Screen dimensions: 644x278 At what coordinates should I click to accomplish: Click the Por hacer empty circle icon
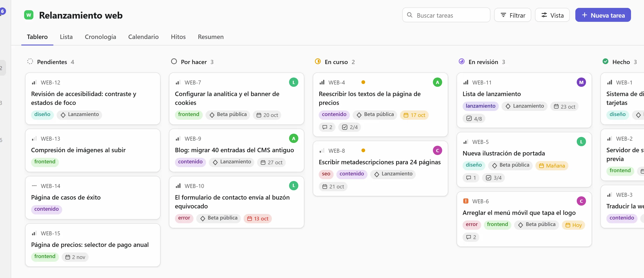click(174, 61)
